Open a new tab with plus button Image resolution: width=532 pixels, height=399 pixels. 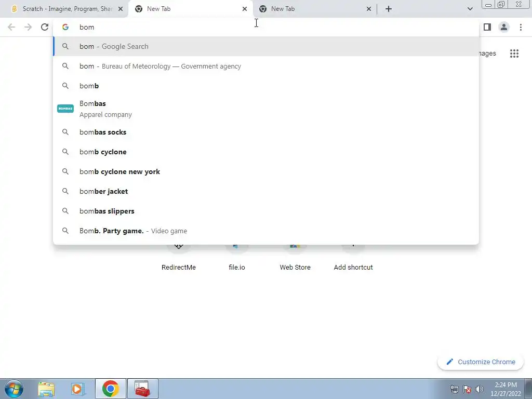click(389, 9)
